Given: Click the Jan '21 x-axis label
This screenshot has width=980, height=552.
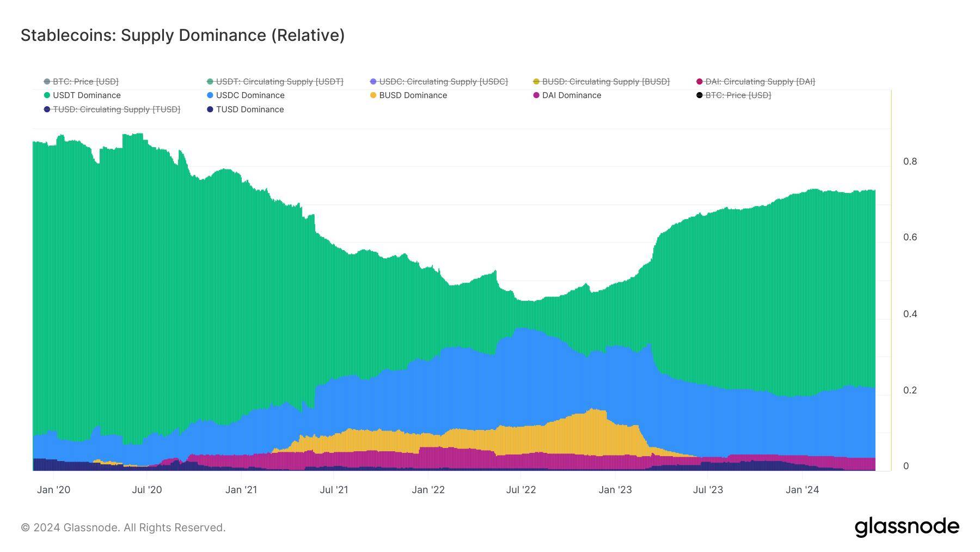Looking at the screenshot, I should (x=241, y=490).
